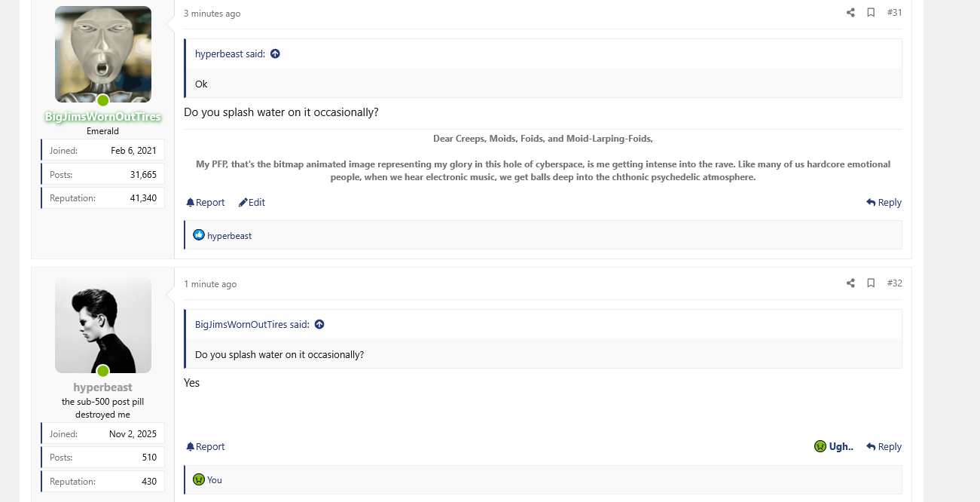
Task: Reply to post #32
Action: tap(884, 447)
